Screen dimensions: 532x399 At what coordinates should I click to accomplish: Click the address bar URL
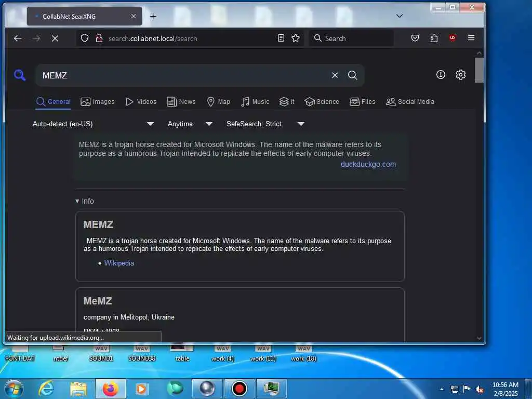click(153, 38)
